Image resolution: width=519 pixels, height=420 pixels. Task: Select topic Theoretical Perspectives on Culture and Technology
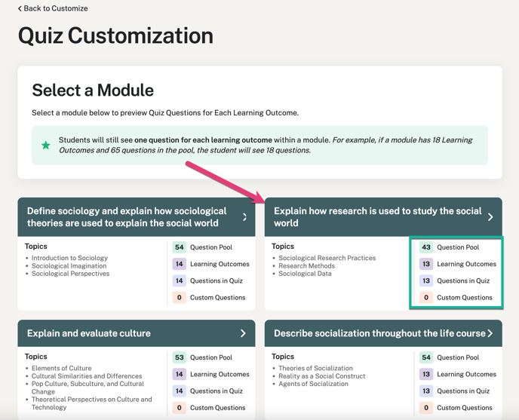(x=92, y=403)
